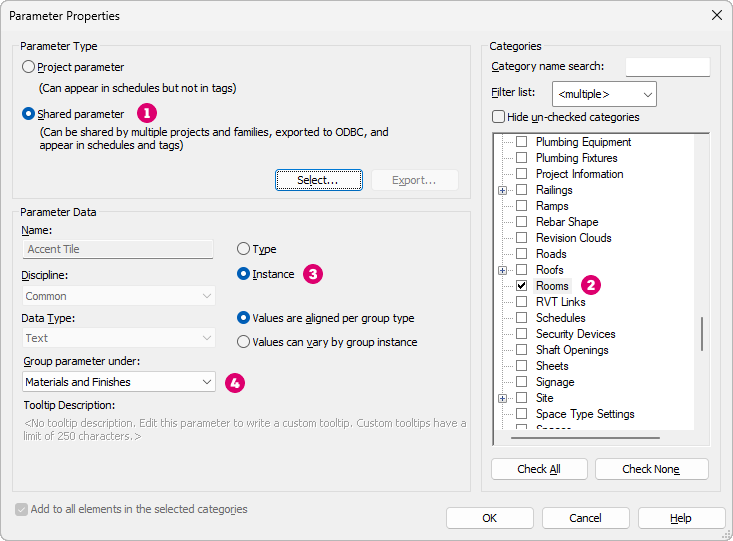Uncheck the Rooms category checkbox

(522, 286)
